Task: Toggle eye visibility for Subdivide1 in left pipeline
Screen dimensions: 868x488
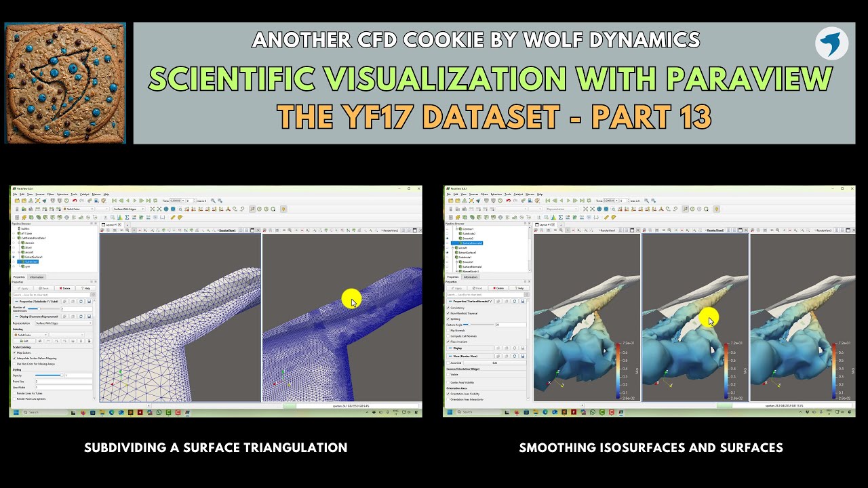Action: click(x=14, y=262)
